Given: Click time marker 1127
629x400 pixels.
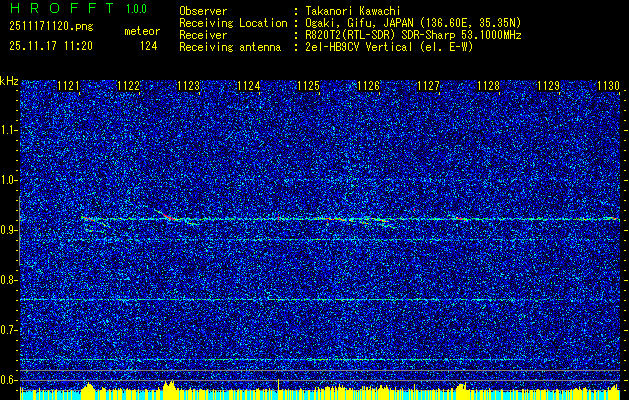Looking at the screenshot, I should coord(428,86).
